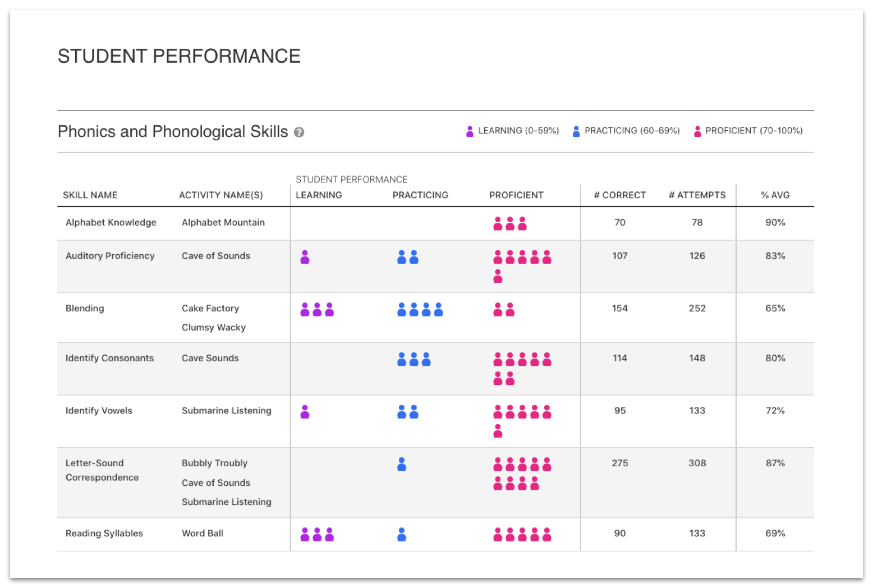This screenshot has width=873, height=588.
Task: Open the Bubbly Troubly activity
Action: [214, 463]
